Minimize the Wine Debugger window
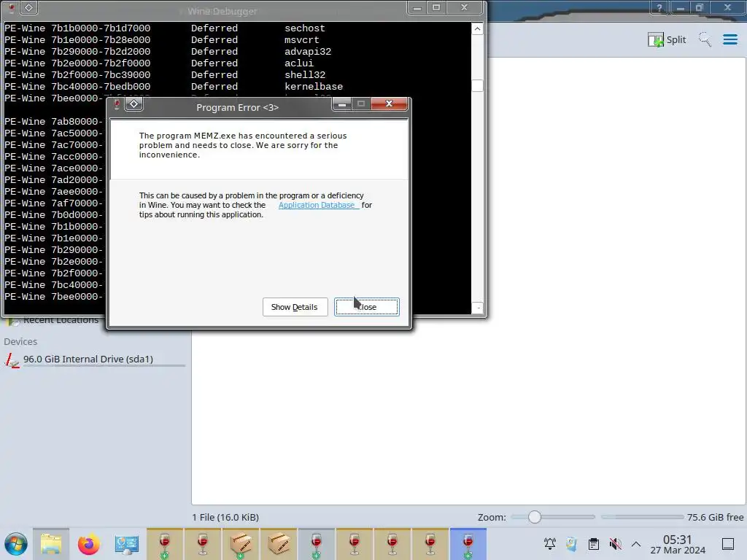The image size is (747, 560). 417,7
